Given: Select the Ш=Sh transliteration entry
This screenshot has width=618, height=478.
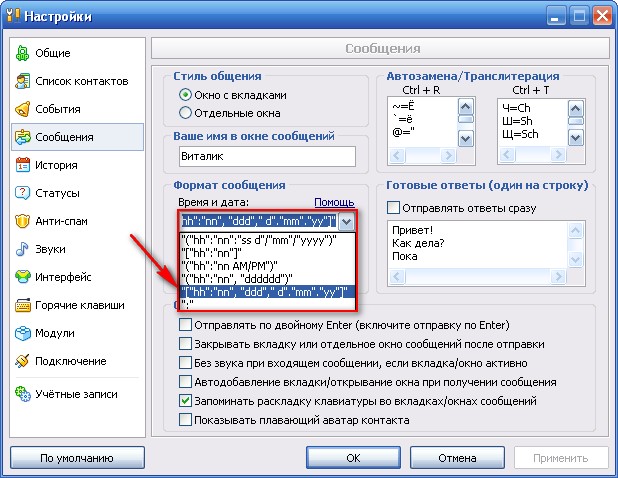Looking at the screenshot, I should [x=517, y=121].
